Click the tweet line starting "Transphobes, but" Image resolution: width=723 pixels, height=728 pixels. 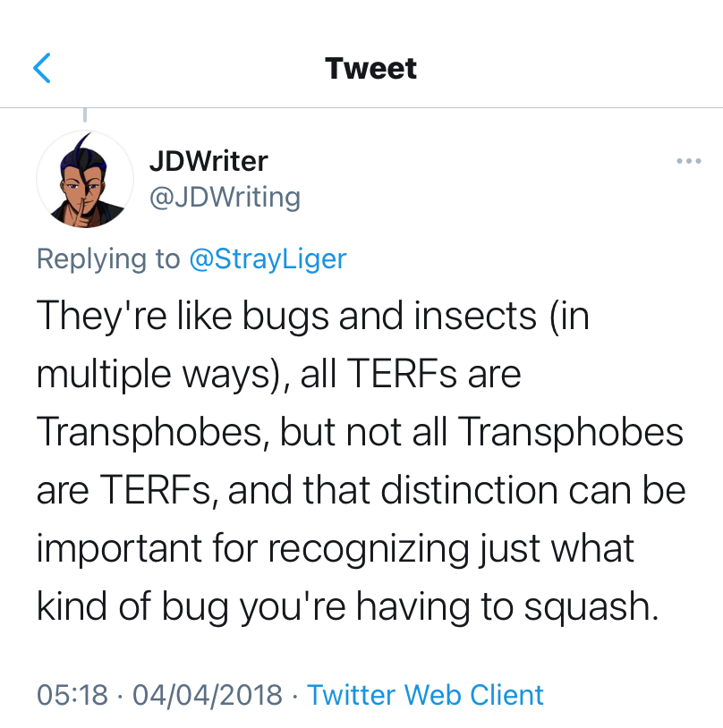pos(360,433)
